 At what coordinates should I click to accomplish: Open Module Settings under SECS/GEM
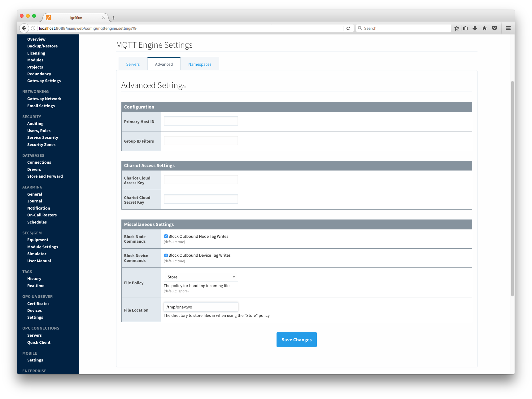coord(43,247)
